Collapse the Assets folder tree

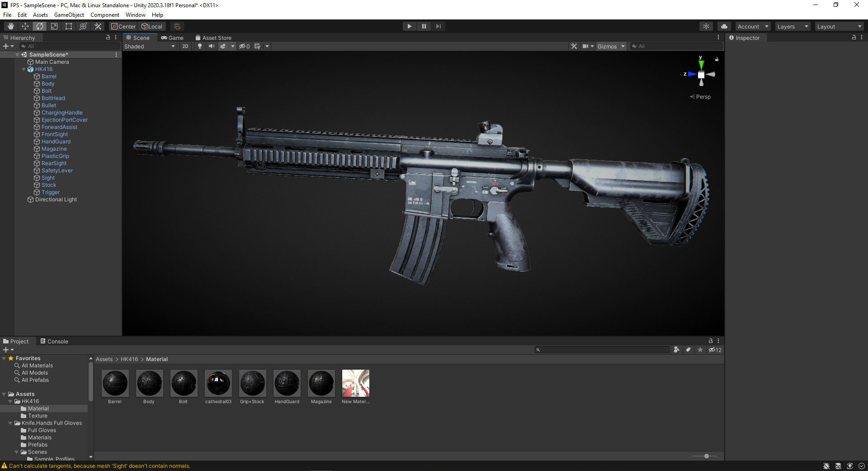pos(4,394)
